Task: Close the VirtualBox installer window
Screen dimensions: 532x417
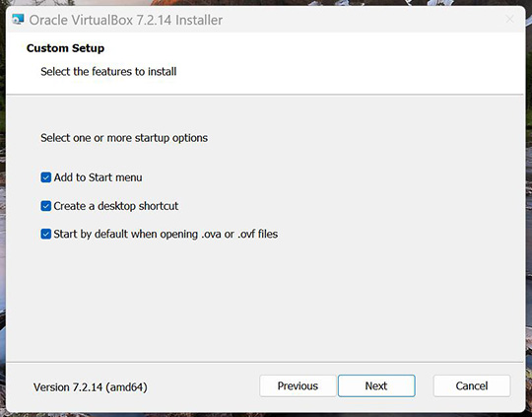Action: 509,19
